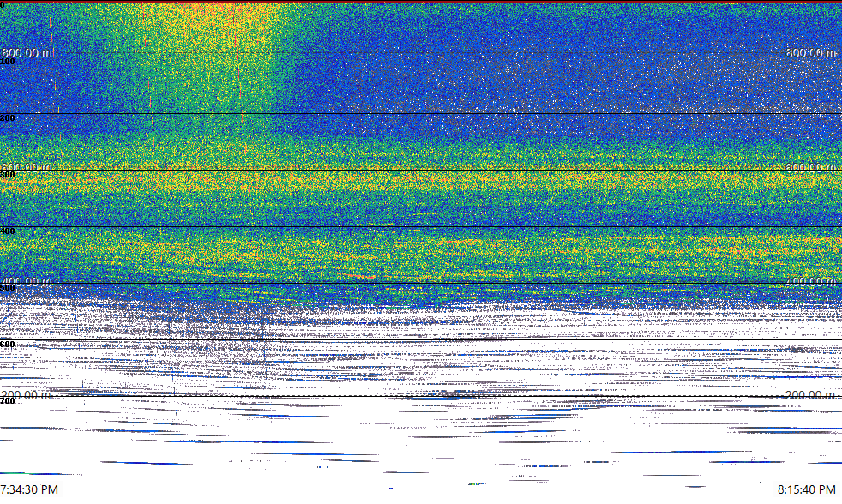842x504 pixels.
Task: Select the right-edge 600.00 m range label
Action: (811, 167)
